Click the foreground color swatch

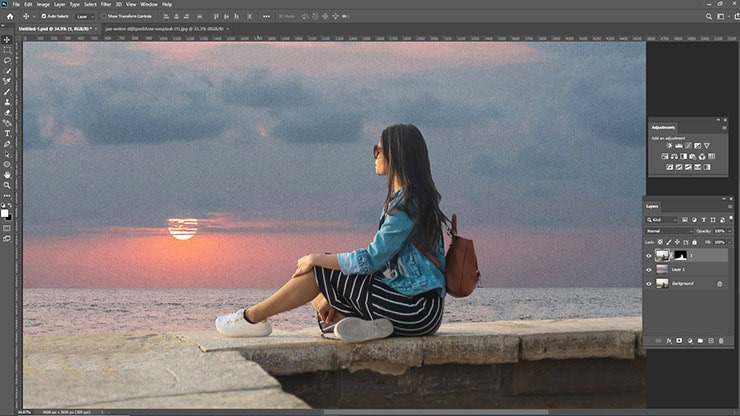click(5, 213)
